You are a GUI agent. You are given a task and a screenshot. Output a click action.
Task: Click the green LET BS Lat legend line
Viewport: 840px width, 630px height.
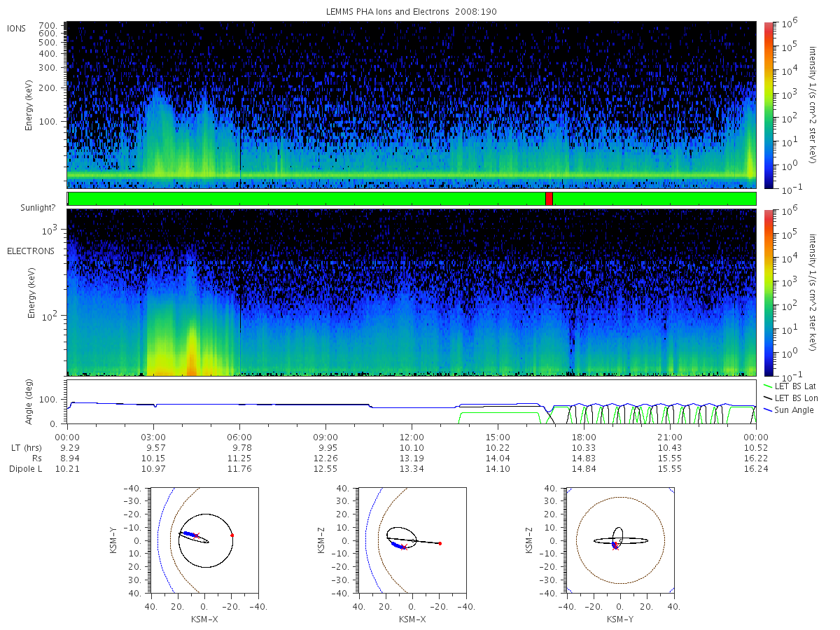769,386
